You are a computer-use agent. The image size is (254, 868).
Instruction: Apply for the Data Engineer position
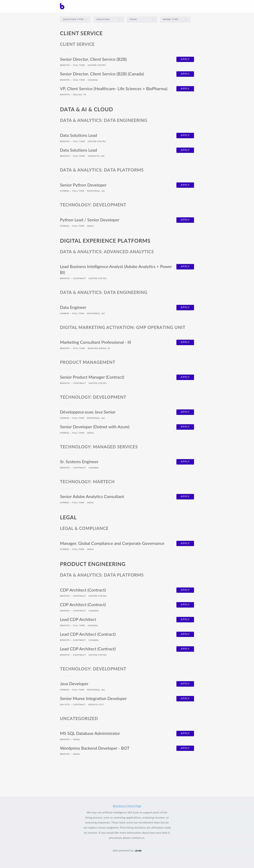point(185,307)
